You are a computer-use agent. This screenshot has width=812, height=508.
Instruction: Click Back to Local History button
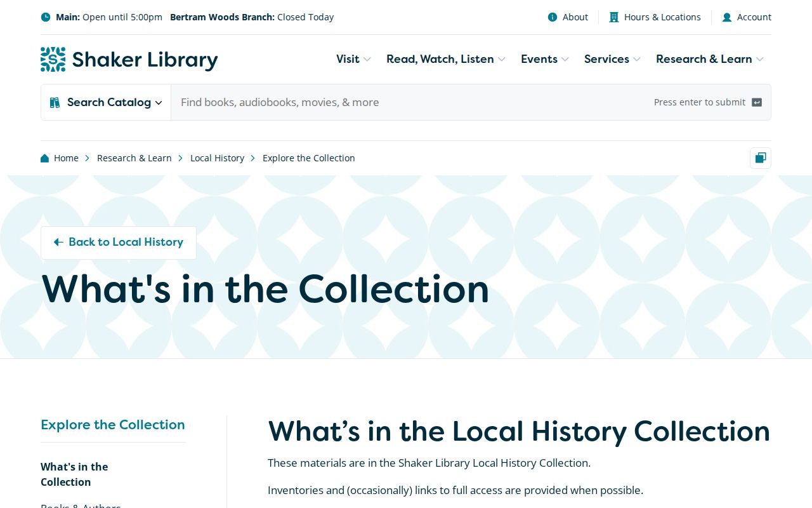[119, 243]
